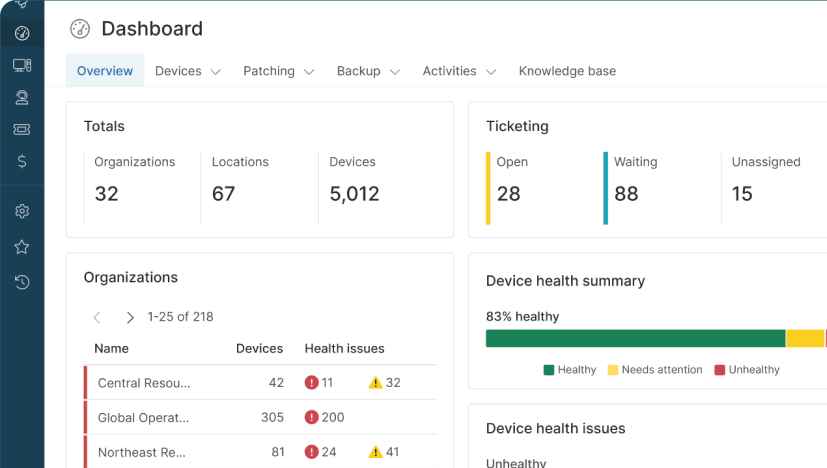Viewport: 827px width, 468px height.
Task: Open the finance dollar sign sidebar icon
Action: click(x=22, y=161)
